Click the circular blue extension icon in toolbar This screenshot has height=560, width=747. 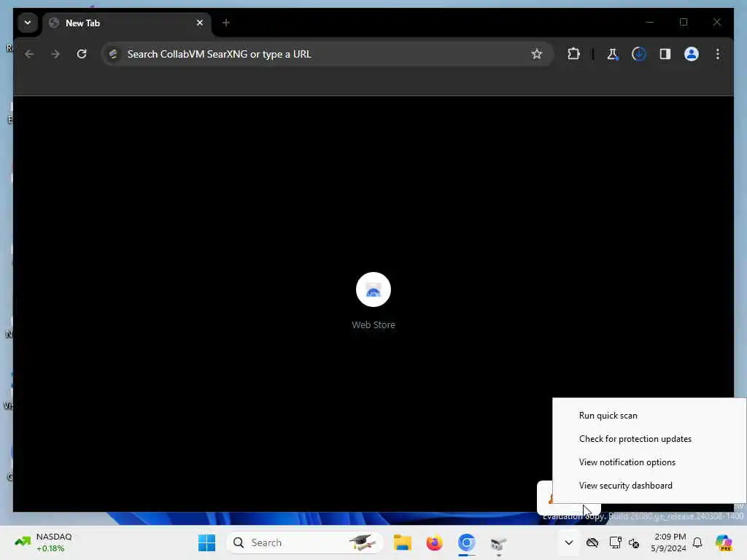[x=639, y=54]
